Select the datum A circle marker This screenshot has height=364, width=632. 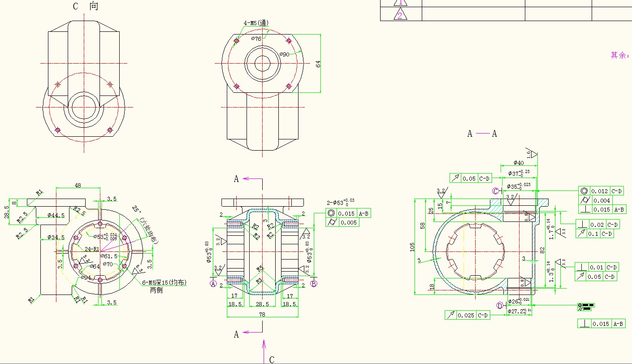pyautogui.click(x=213, y=283)
